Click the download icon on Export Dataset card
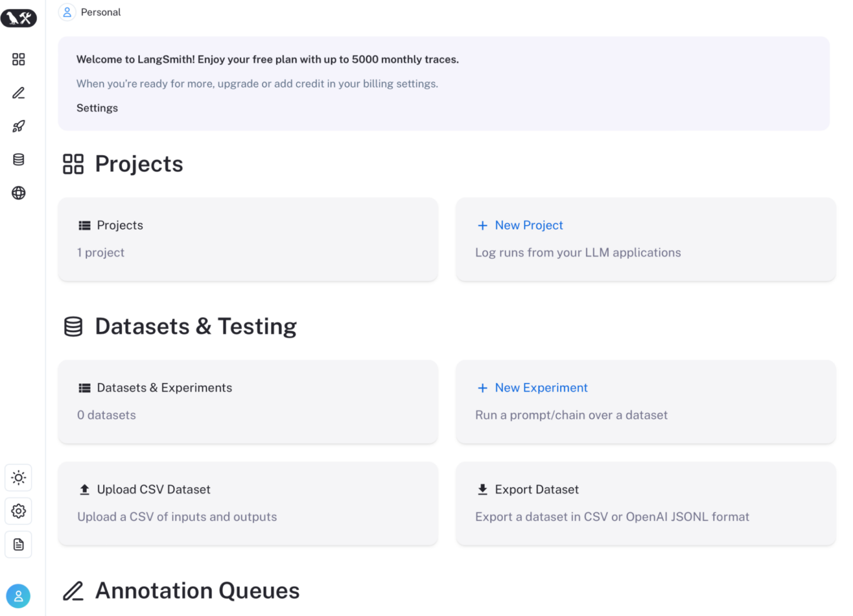This screenshot has width=853, height=616. (x=482, y=489)
